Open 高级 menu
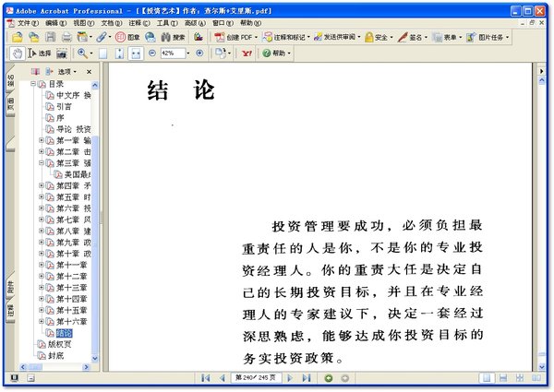The image size is (554, 392). (195, 23)
